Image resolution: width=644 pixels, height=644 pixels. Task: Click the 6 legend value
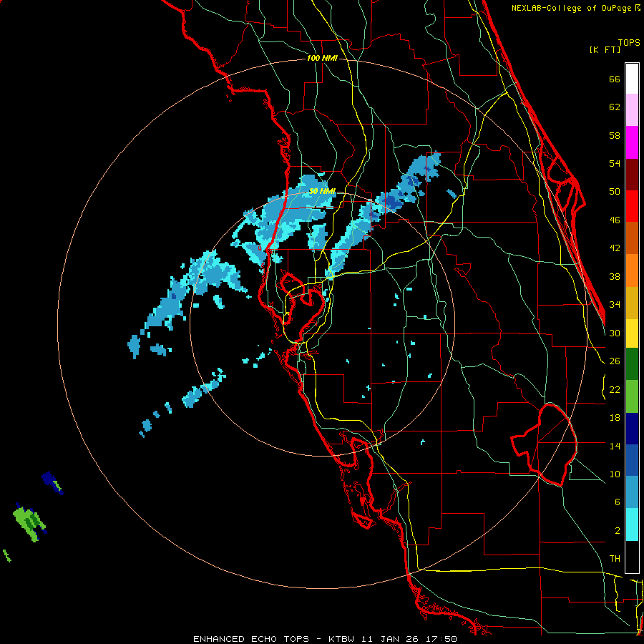tap(617, 502)
